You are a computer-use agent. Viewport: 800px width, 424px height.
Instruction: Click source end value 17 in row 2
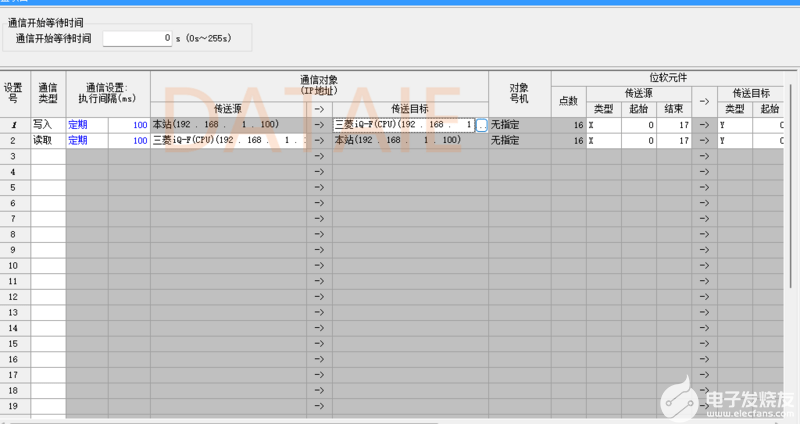pos(674,140)
